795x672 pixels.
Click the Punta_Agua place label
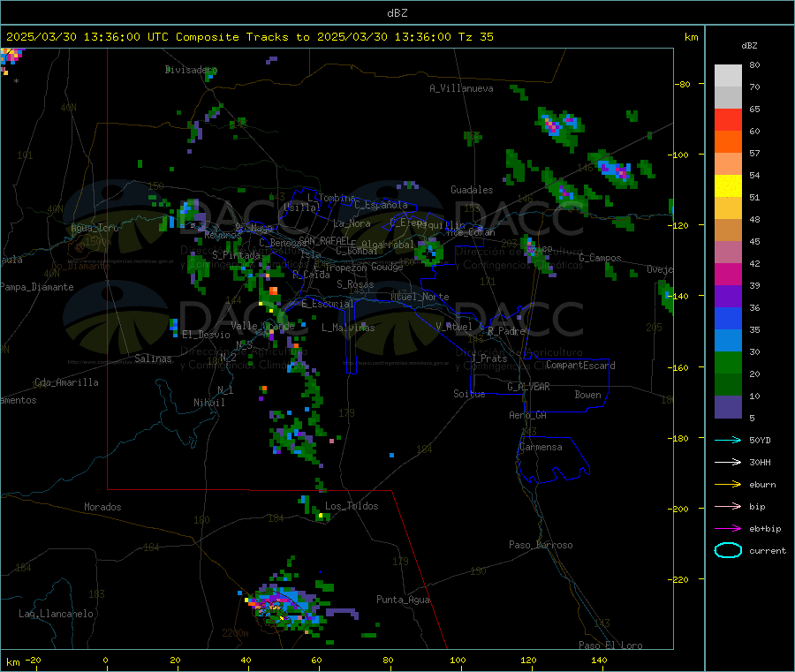(403, 600)
